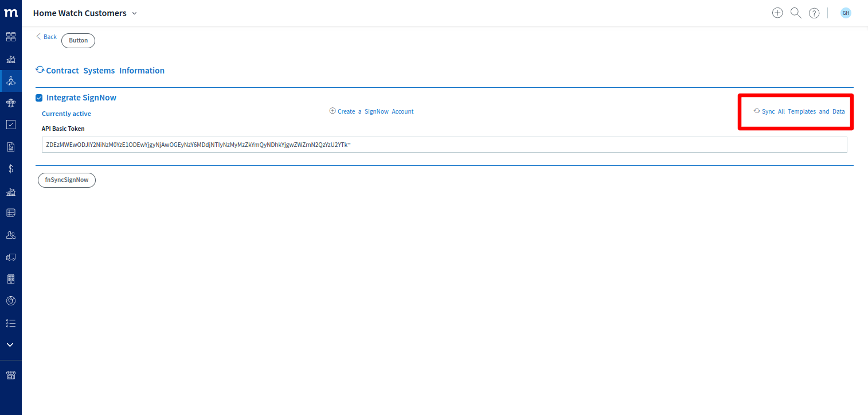Open search with the magnifier icon
Screen dimensions: 868x415
pyautogui.click(x=796, y=13)
